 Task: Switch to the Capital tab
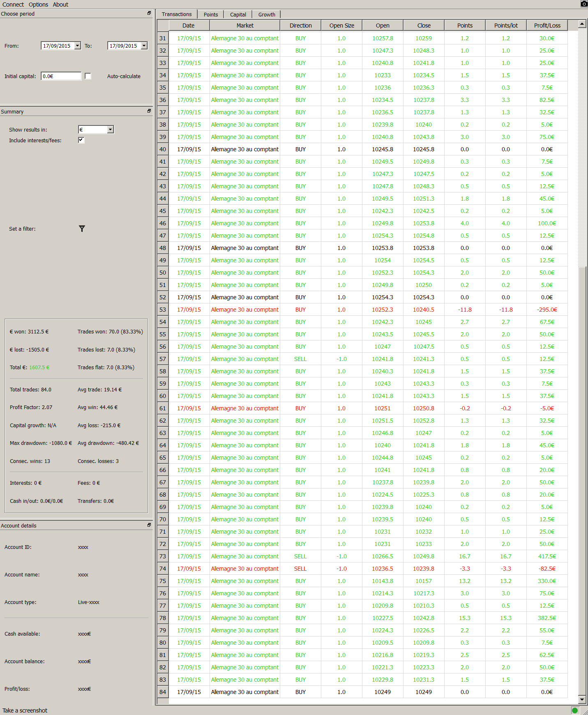[238, 14]
